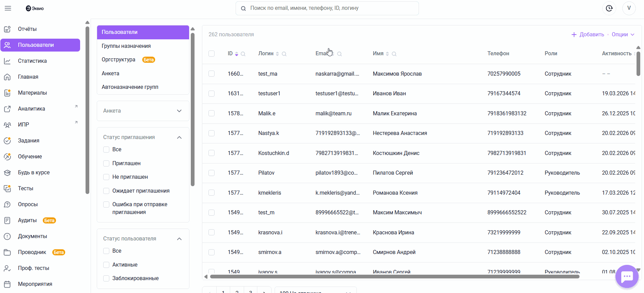Click the Документы sidebar icon

coord(7,236)
